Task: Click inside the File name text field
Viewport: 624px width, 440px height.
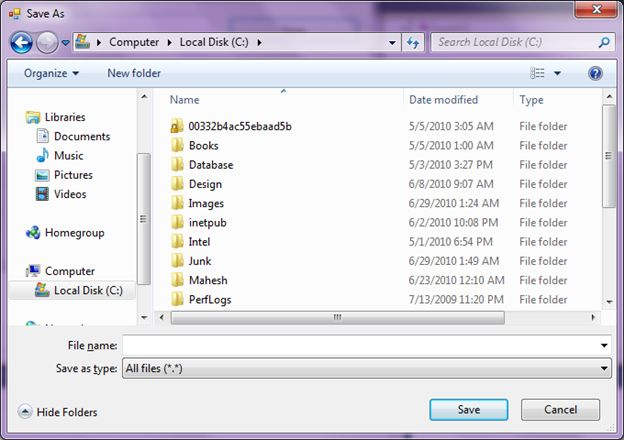Action: 358,345
